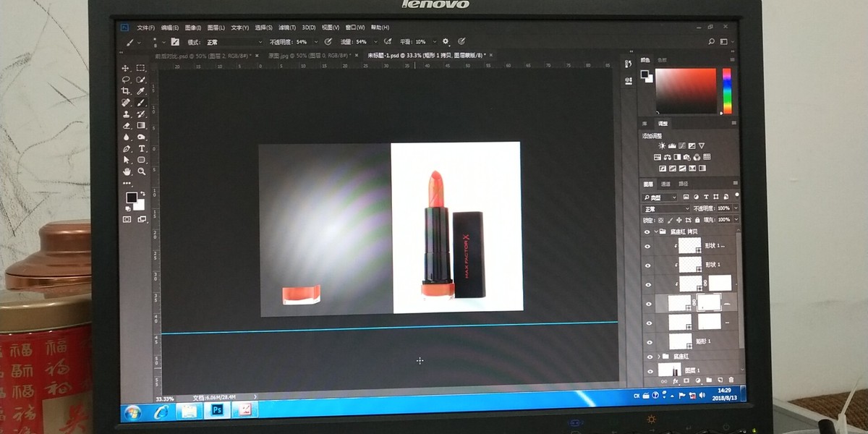Select the Hand tool
Viewport: 868px width, 434px height.
(x=127, y=171)
